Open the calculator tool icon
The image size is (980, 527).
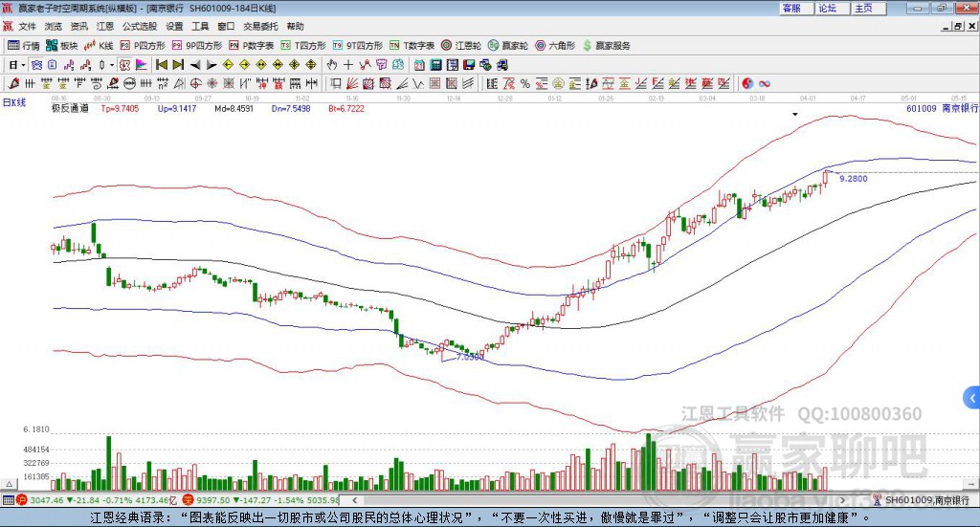(x=435, y=65)
